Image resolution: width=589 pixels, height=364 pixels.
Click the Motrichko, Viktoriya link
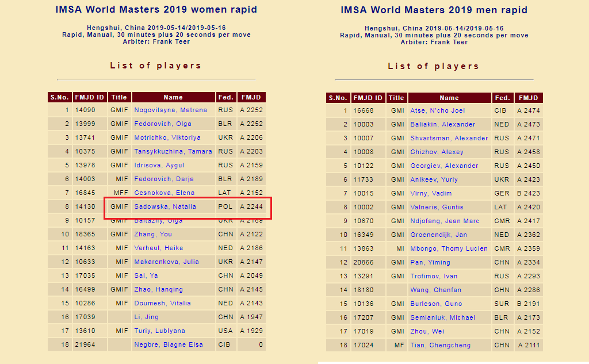tap(167, 137)
